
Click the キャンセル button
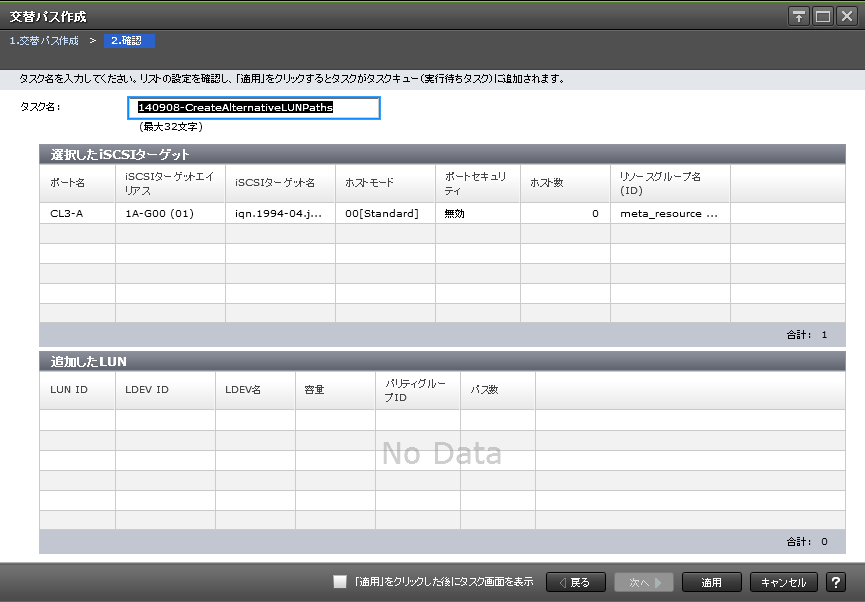coord(783,582)
